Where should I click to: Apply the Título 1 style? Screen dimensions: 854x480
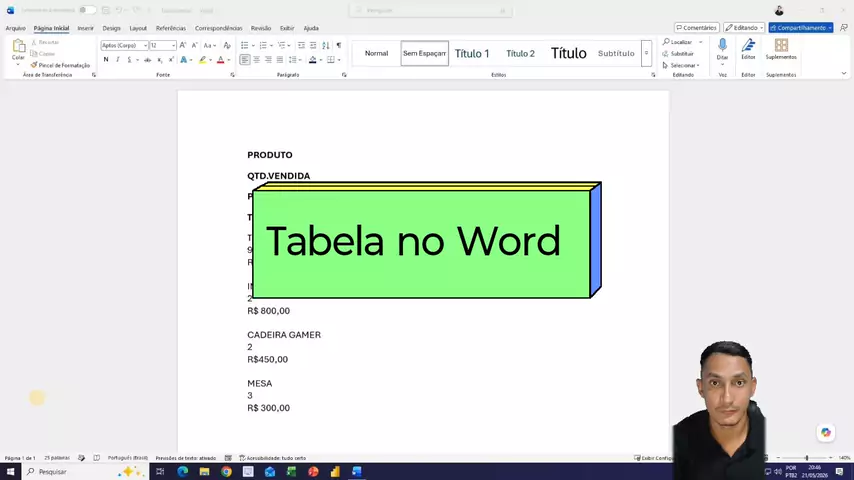[x=472, y=53]
